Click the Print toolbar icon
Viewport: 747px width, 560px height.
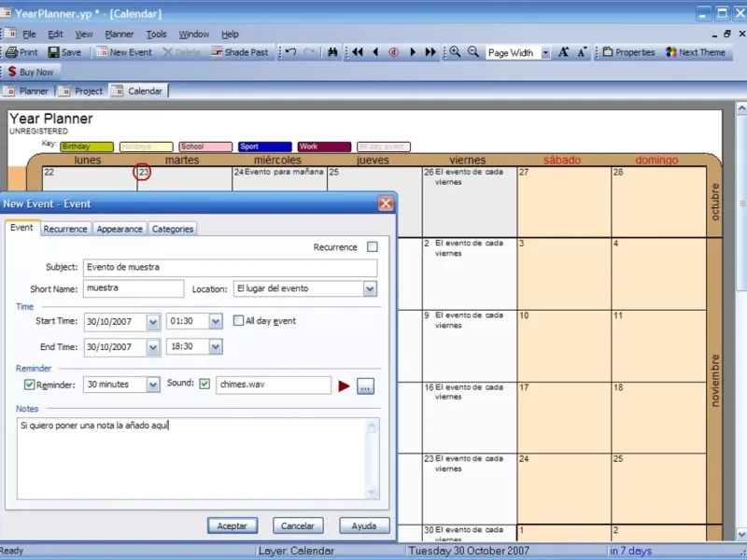click(12, 52)
